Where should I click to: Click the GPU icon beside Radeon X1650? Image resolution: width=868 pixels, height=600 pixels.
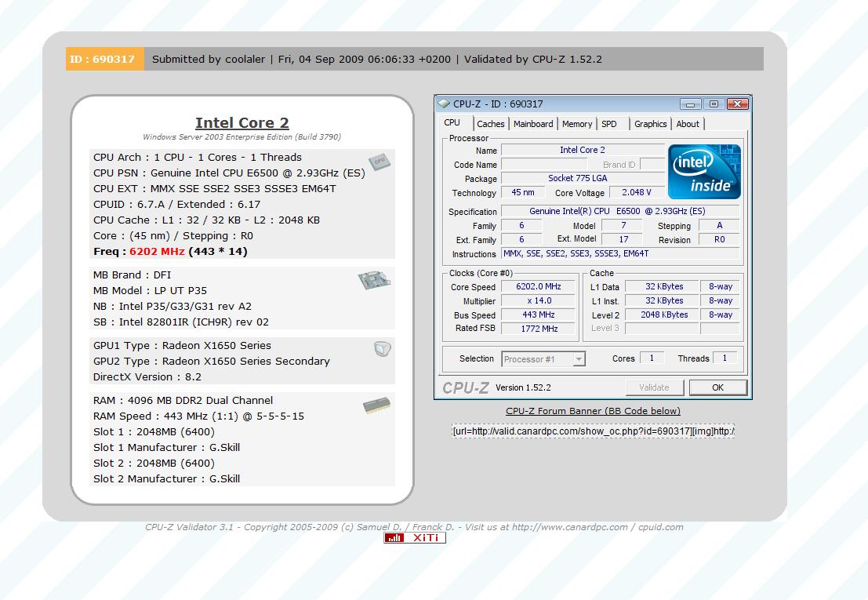(383, 349)
